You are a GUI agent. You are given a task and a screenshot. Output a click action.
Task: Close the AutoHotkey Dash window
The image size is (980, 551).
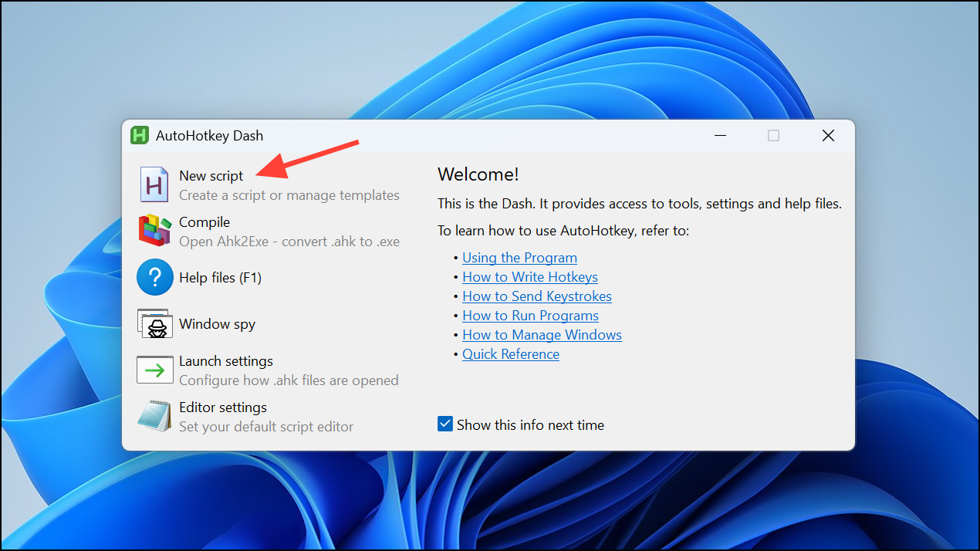[828, 135]
